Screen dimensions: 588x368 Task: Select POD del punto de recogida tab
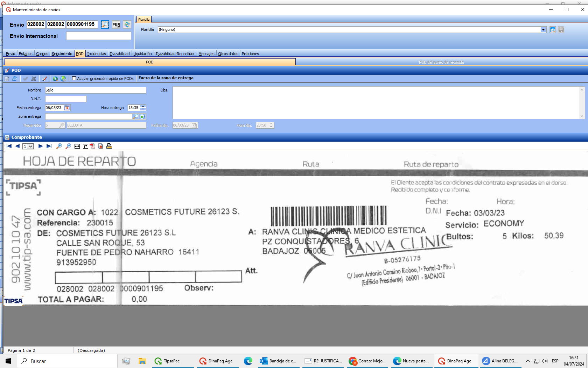[441, 62]
